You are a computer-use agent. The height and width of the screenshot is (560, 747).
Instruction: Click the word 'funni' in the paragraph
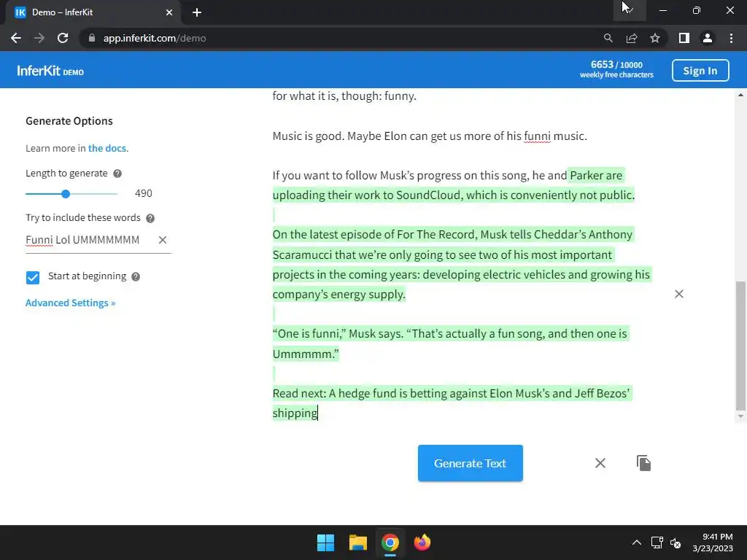click(x=538, y=136)
